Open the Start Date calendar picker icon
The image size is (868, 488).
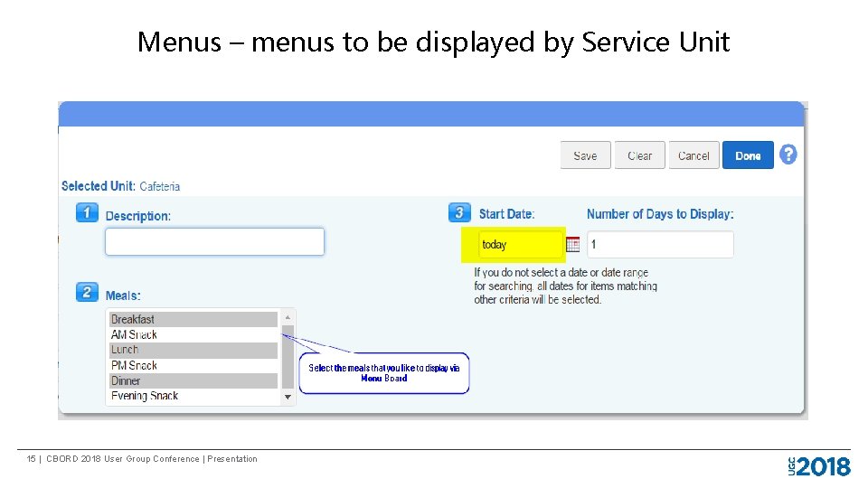[x=573, y=244]
